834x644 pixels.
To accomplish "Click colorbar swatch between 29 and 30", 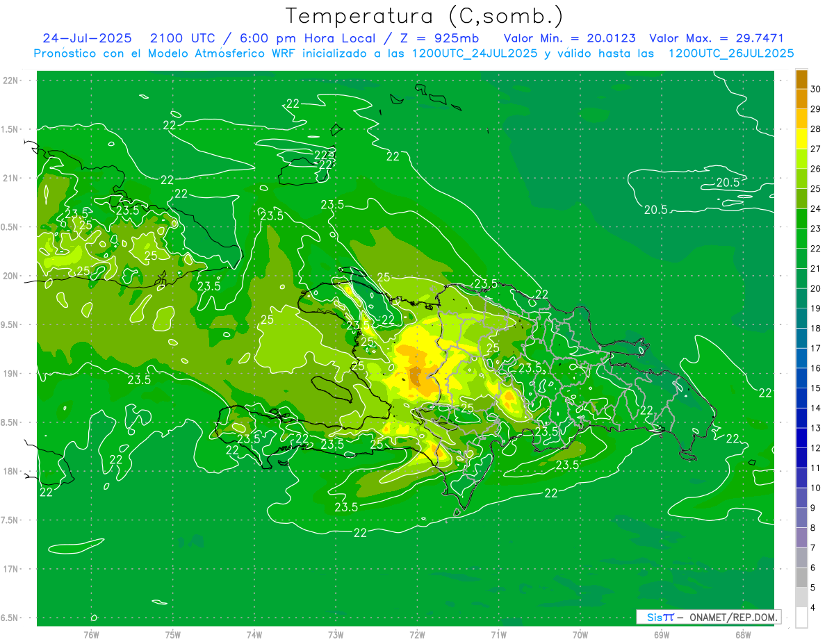I will point(801,99).
